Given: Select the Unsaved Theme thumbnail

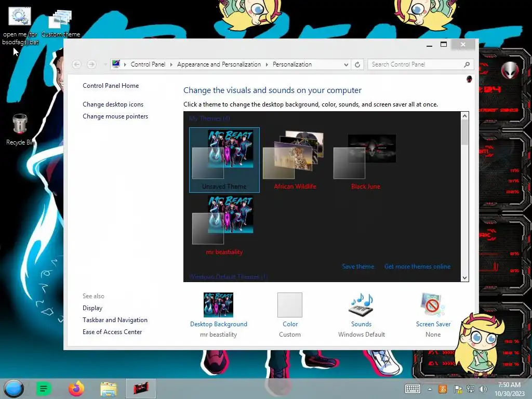Looking at the screenshot, I should 224,160.
